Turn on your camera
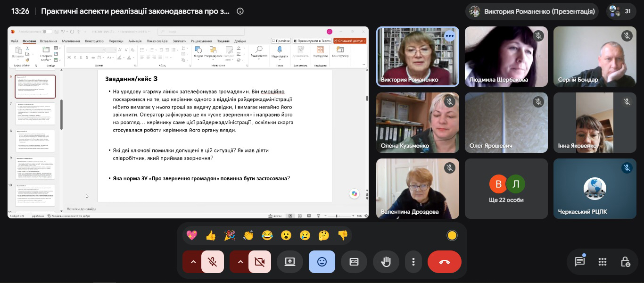This screenshot has width=644, height=283. (260, 262)
